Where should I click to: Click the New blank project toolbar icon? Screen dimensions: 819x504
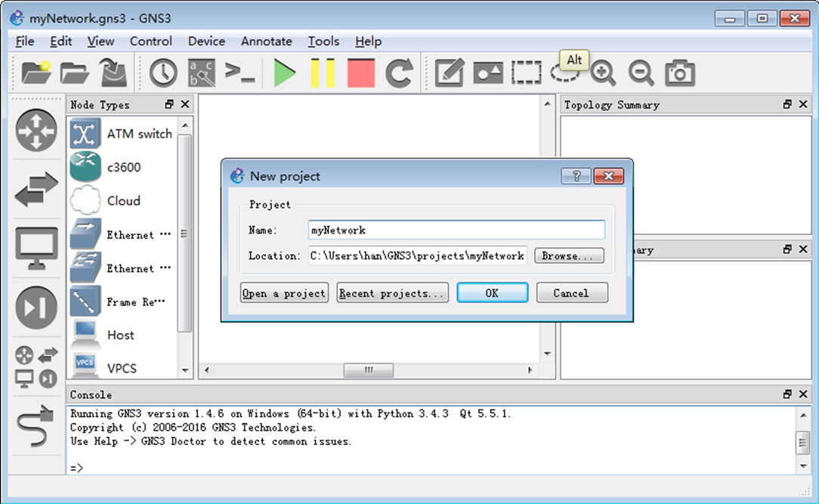[x=36, y=73]
